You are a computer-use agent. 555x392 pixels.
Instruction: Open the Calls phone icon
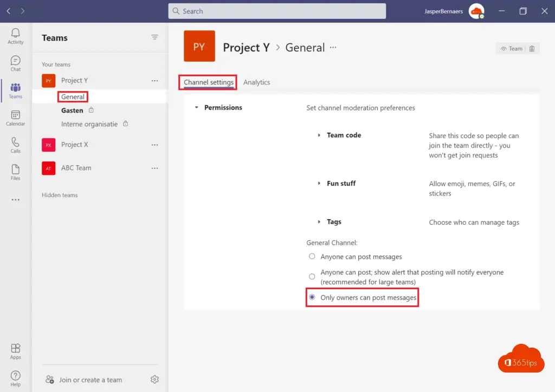[15, 145]
